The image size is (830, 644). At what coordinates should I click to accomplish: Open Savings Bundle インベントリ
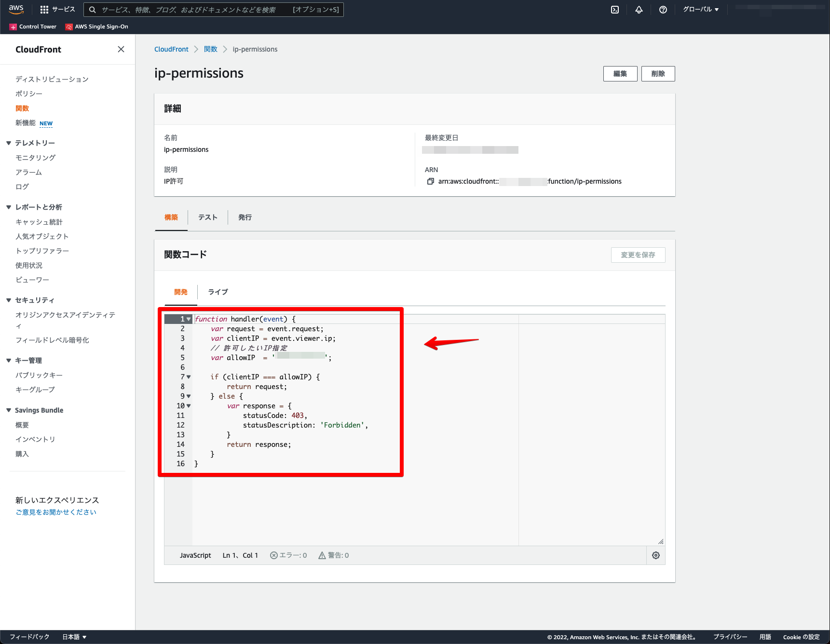pyautogui.click(x=36, y=439)
